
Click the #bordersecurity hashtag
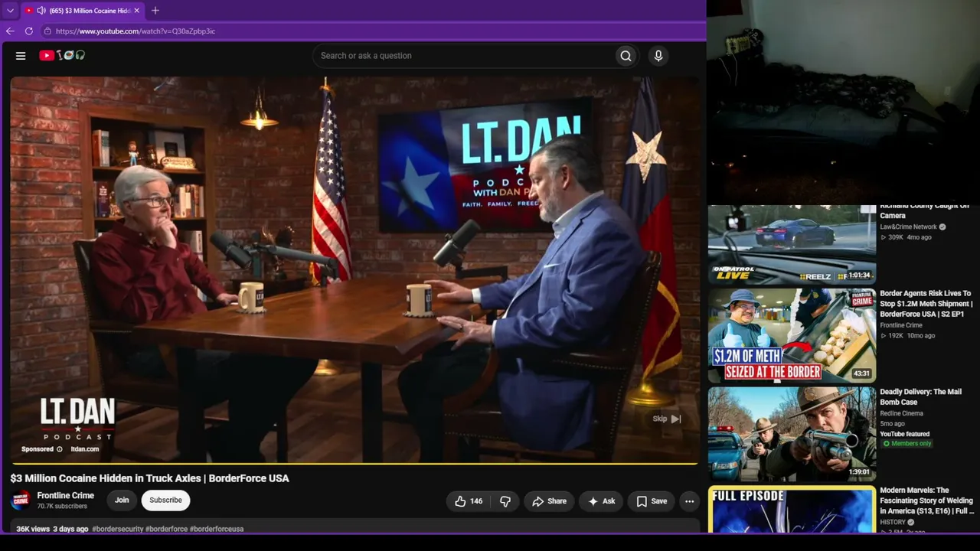tap(117, 529)
